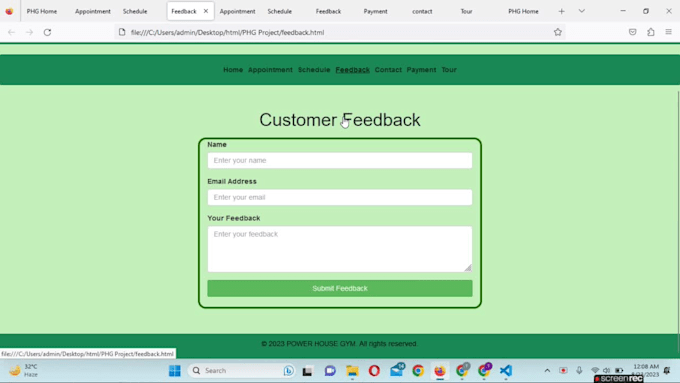Image resolution: width=680 pixels, height=383 pixels.
Task: Launch Opera browser from the taskbar
Action: pyautogui.click(x=374, y=371)
